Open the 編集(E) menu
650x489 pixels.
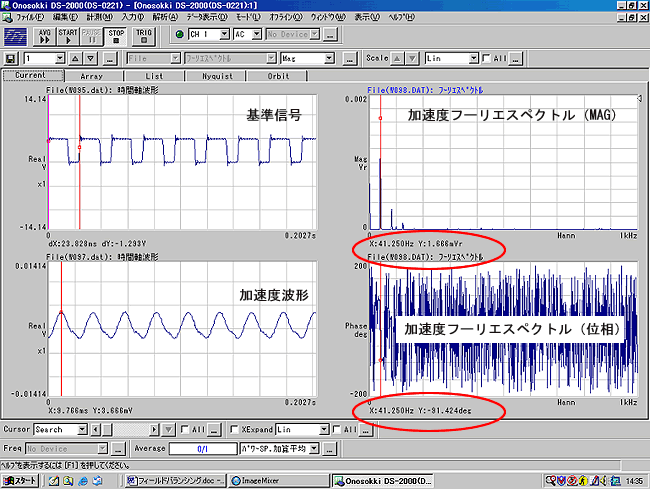coord(65,17)
